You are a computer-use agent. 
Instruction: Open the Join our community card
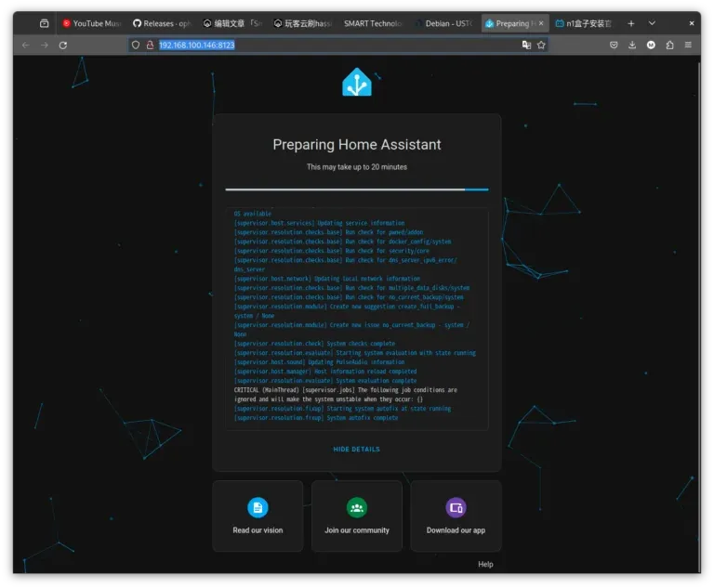(357, 516)
